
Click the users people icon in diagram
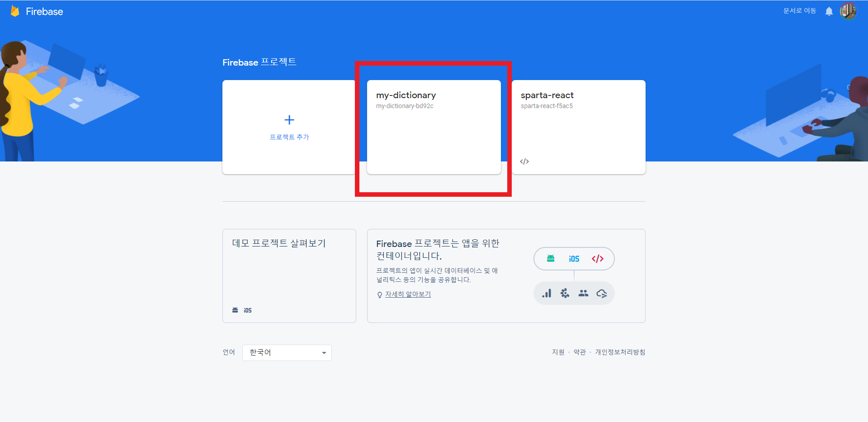583,293
